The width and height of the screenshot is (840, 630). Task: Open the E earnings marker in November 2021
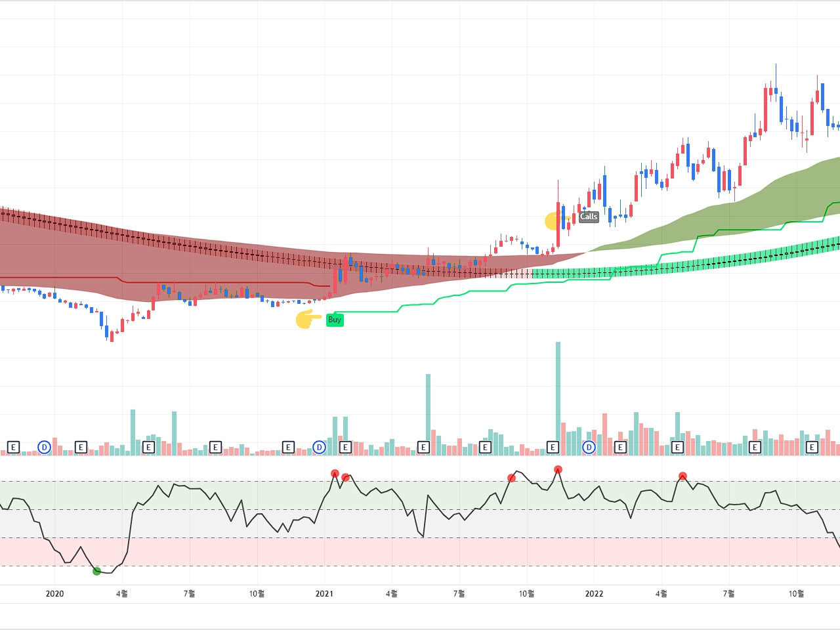(x=553, y=448)
